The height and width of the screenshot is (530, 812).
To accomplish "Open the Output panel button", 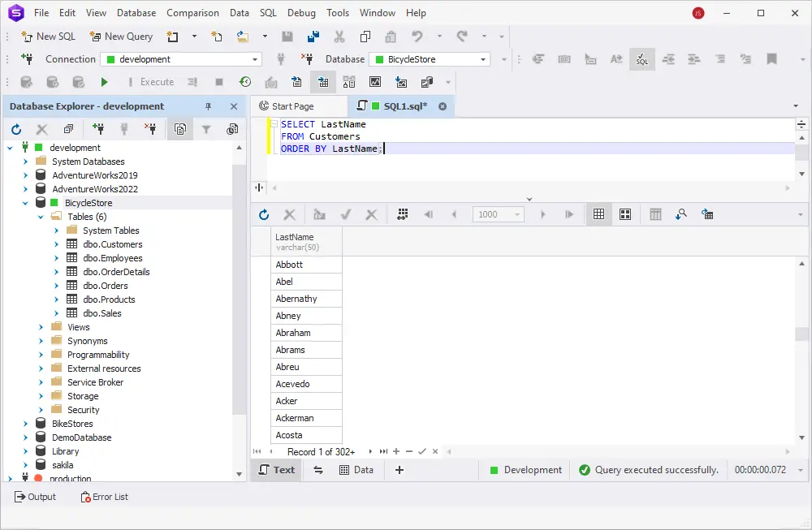I will point(36,497).
